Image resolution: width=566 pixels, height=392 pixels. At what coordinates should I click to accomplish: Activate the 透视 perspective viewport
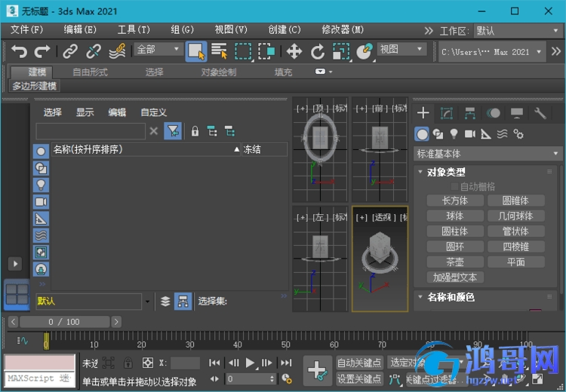point(380,259)
